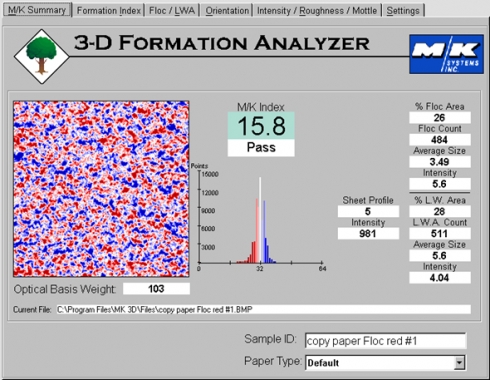Click the red and blue formation image
The image size is (490, 380).
101,189
